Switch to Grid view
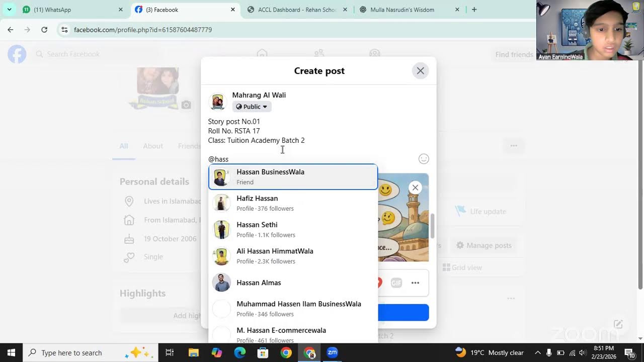This screenshot has height=362, width=644. pos(462,267)
